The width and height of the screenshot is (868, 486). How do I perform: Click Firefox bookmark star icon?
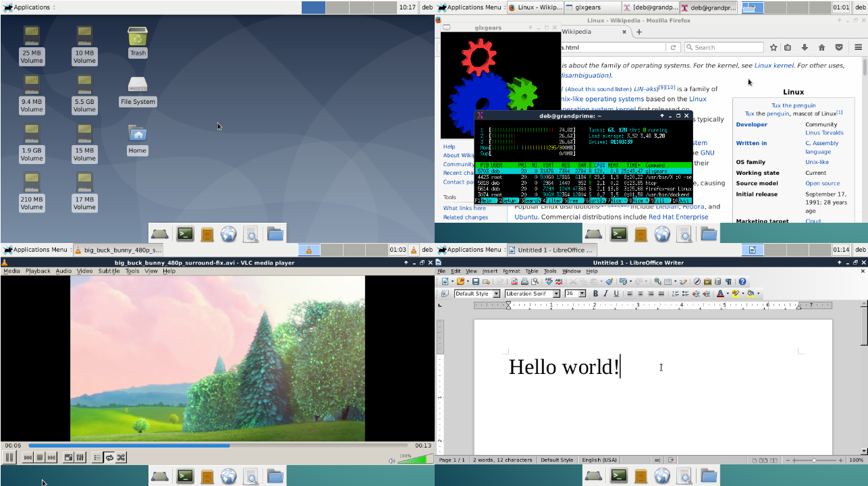tap(774, 47)
